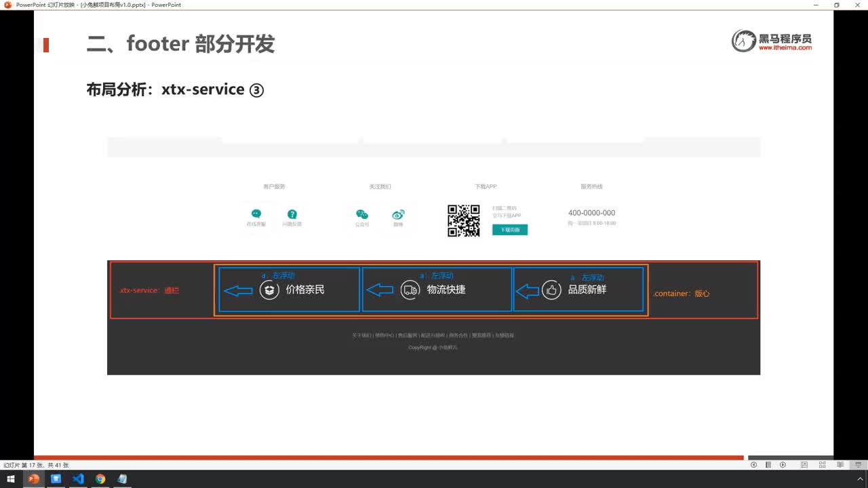Click the slide counter '幻灯片 第 17 张，共 41 张'
Viewport: 868px width, 488px height.
pos(36,465)
